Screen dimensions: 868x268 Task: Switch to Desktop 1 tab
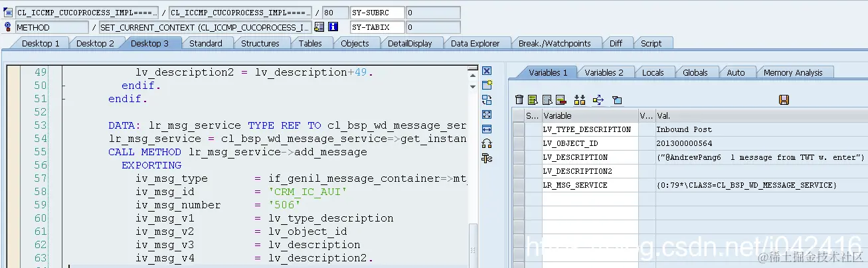click(41, 43)
